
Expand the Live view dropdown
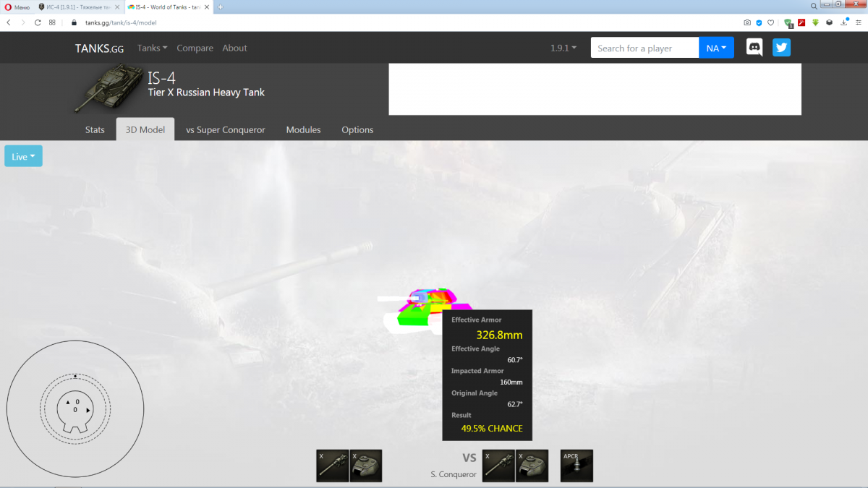(23, 156)
